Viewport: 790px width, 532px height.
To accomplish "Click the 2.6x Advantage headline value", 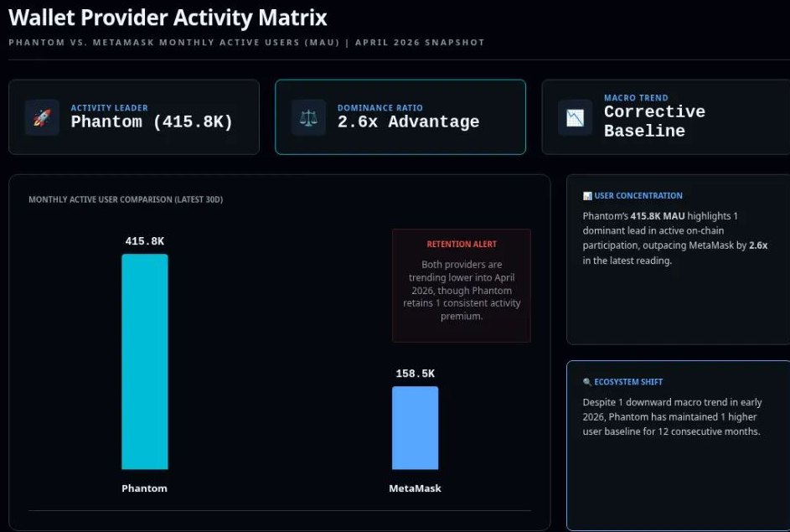I will tap(409, 122).
